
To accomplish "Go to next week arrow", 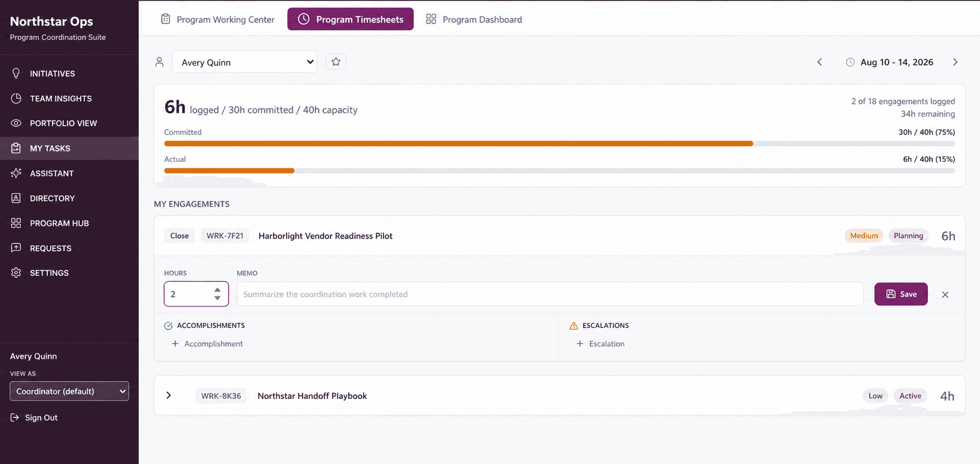I will tap(955, 62).
